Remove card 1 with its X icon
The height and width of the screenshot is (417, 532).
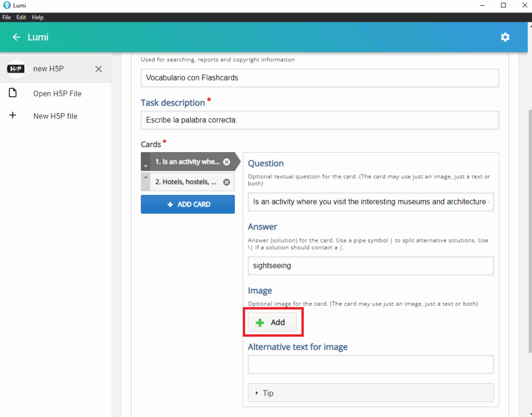pyautogui.click(x=227, y=162)
